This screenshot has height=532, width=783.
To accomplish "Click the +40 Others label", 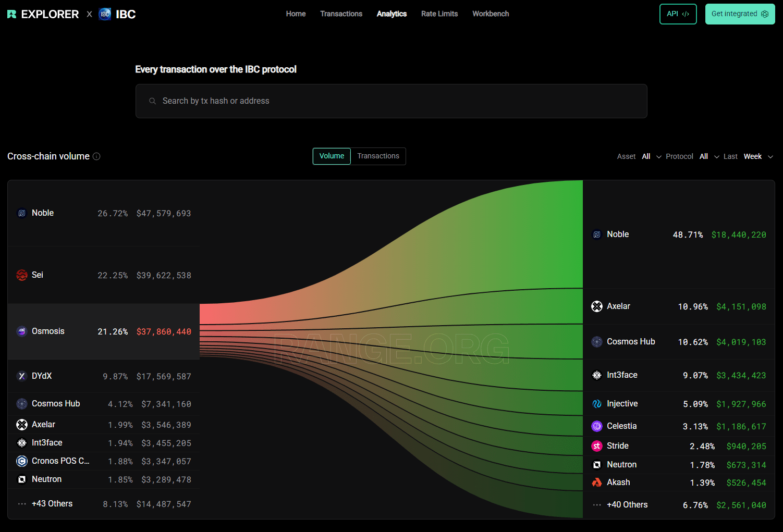I will tap(627, 505).
